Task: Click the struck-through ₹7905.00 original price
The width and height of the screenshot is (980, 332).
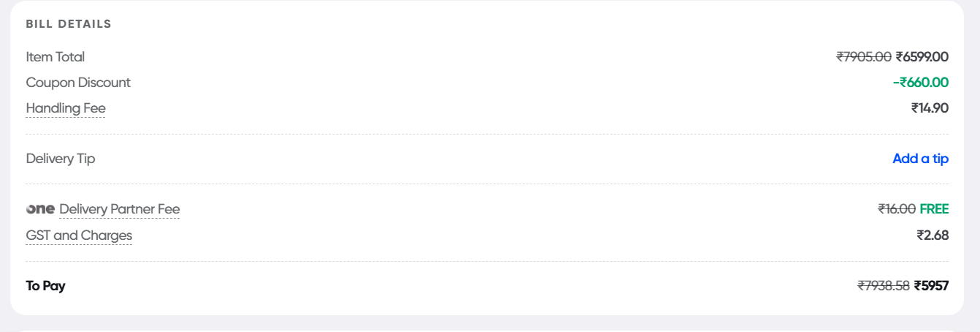Action: point(864,57)
